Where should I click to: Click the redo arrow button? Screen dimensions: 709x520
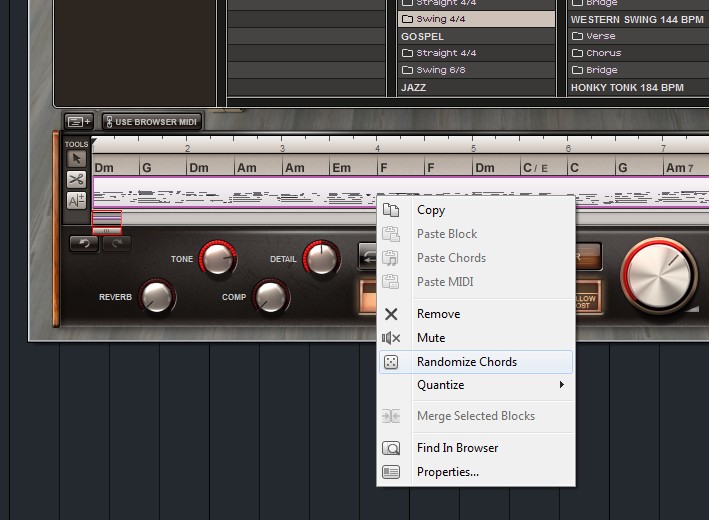(117, 243)
